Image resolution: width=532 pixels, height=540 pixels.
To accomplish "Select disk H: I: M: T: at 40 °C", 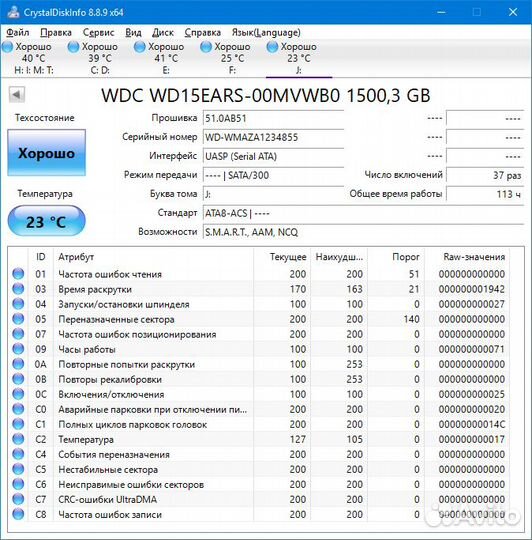I will [33, 58].
